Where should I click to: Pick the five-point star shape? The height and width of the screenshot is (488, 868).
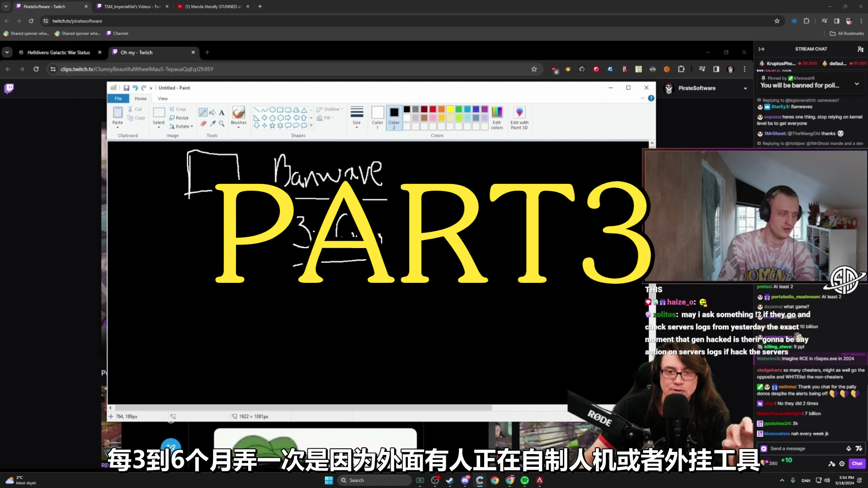(x=273, y=125)
